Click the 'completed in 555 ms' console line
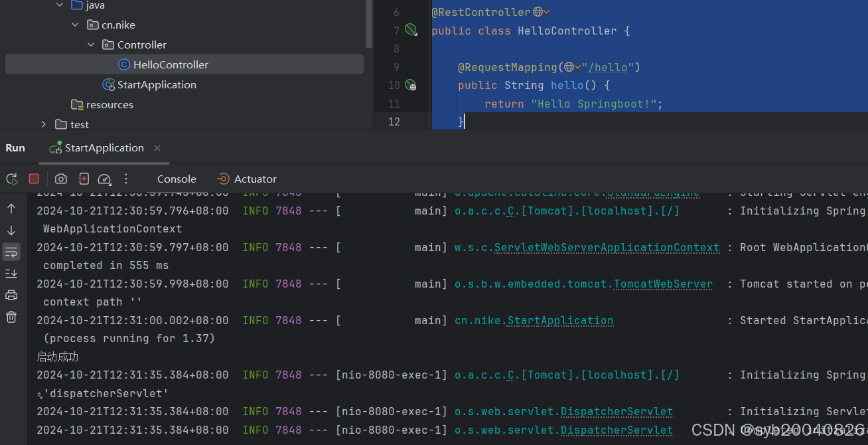The width and height of the screenshot is (868, 445). (x=106, y=265)
